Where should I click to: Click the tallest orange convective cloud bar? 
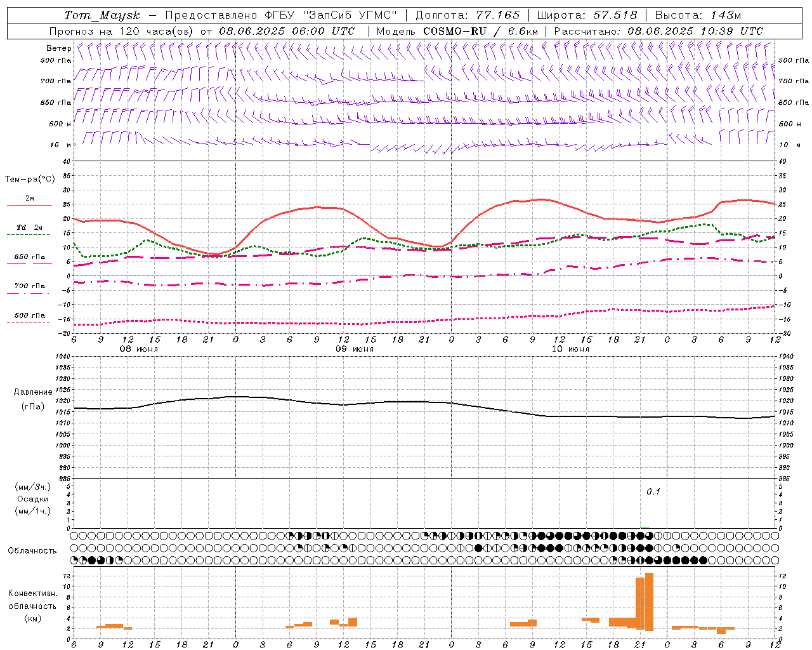click(x=649, y=602)
